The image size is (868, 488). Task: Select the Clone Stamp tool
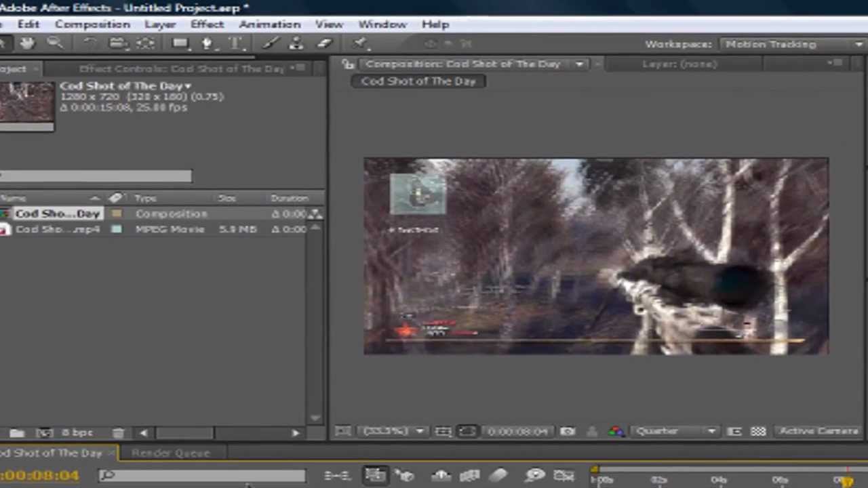point(296,43)
